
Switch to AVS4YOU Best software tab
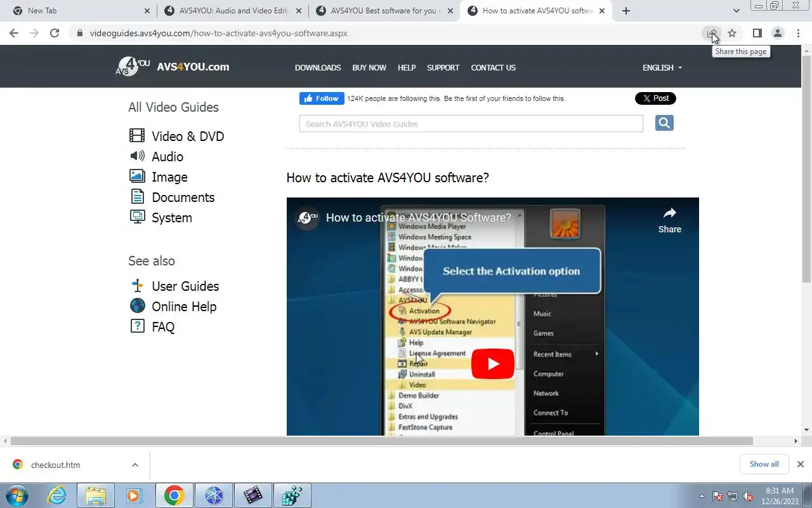click(x=384, y=11)
